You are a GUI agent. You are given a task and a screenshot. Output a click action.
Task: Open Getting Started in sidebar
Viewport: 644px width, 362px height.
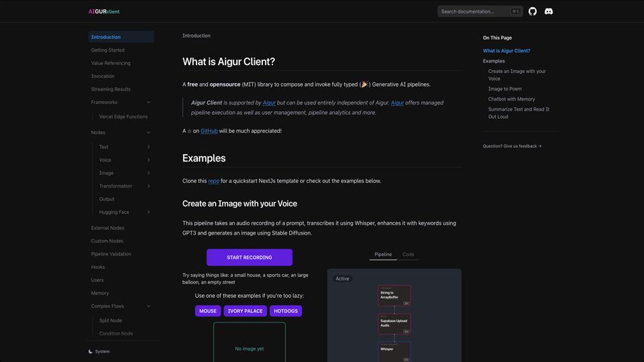[x=108, y=50]
